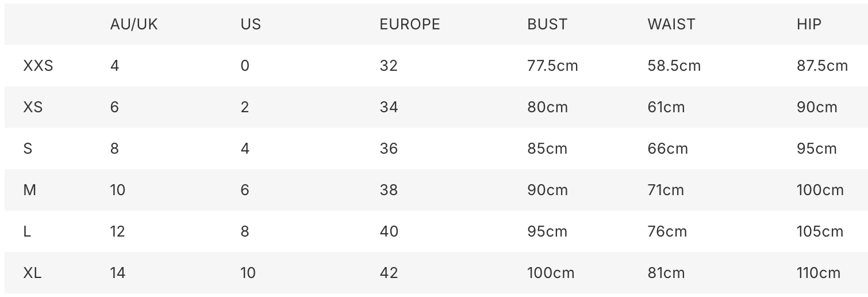Select the XL size row label
This screenshot has height=297, width=868.
(x=32, y=273)
